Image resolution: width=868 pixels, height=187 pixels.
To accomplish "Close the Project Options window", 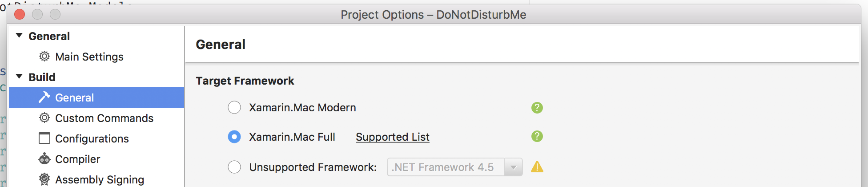I will coord(20,15).
